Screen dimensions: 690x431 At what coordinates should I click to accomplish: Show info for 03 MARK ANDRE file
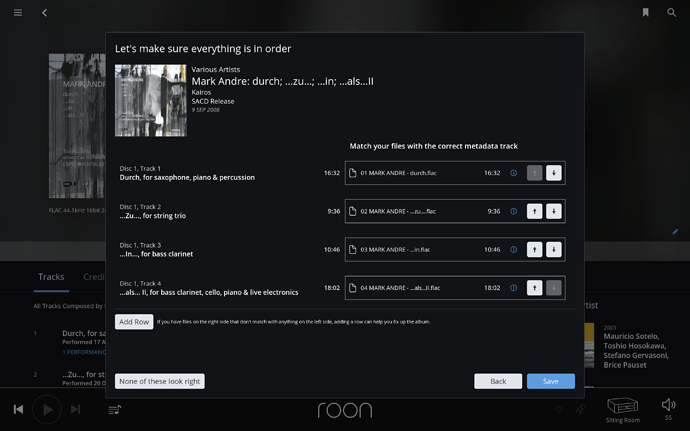[514, 250]
